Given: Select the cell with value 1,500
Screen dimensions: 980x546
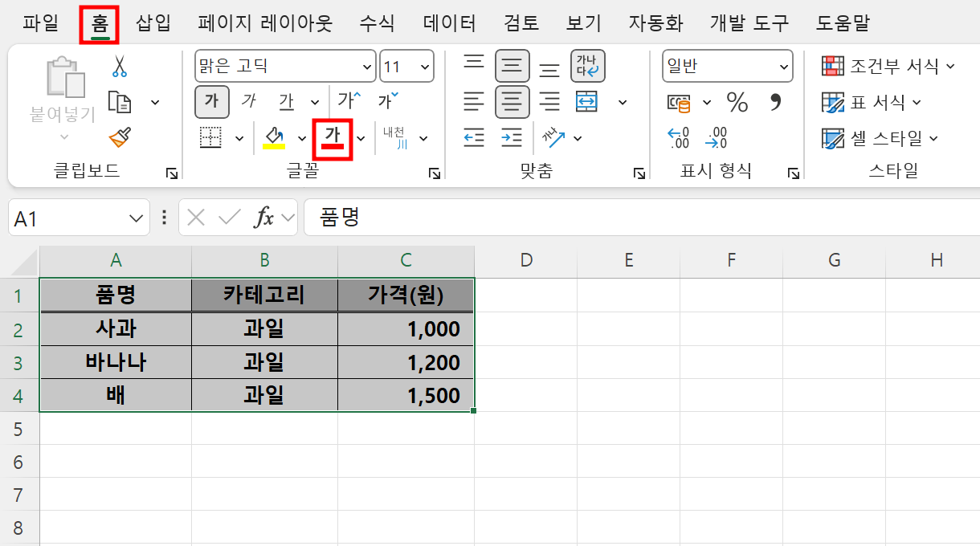Looking at the screenshot, I should click(x=406, y=395).
